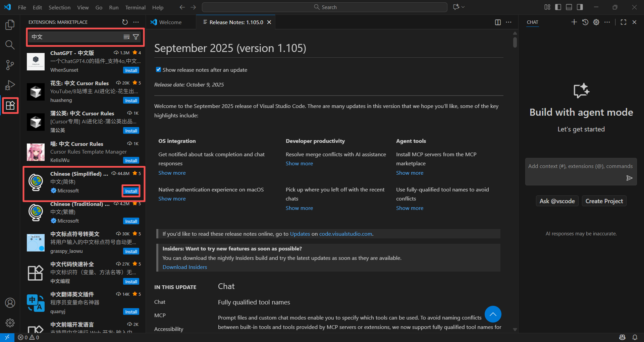Open chat dropdown arrow in title bar
Image resolution: width=644 pixels, height=342 pixels.
(x=464, y=7)
